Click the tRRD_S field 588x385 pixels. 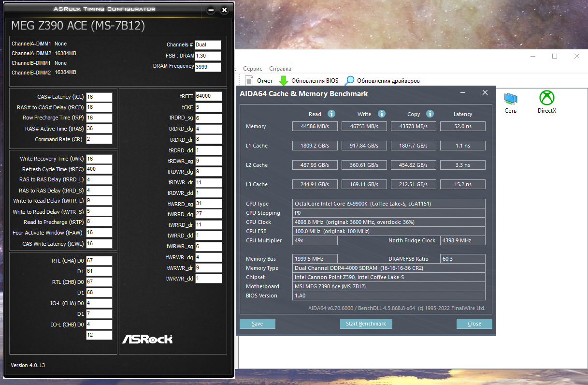point(99,191)
